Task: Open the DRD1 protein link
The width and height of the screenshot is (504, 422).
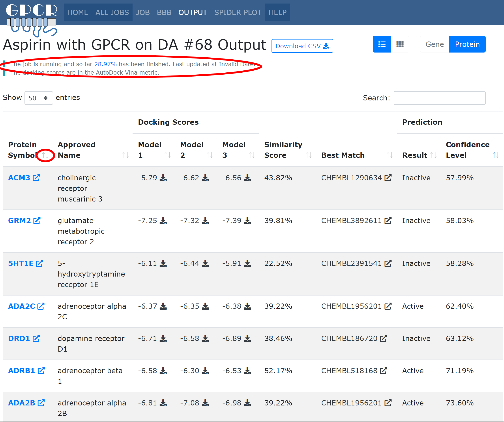Action: click(x=19, y=338)
